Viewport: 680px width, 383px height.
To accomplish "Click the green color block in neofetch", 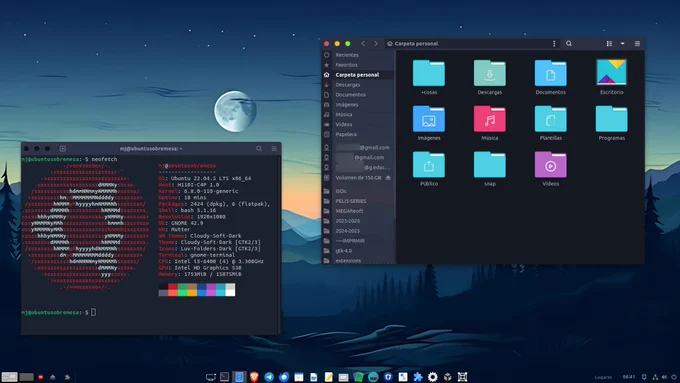I will [x=182, y=290].
